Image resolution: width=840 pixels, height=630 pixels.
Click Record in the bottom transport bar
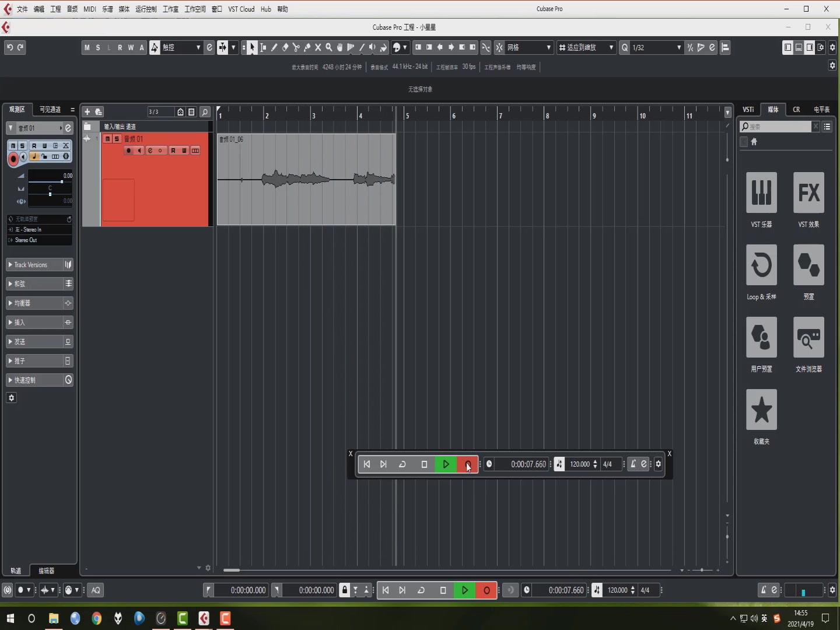coord(487,590)
